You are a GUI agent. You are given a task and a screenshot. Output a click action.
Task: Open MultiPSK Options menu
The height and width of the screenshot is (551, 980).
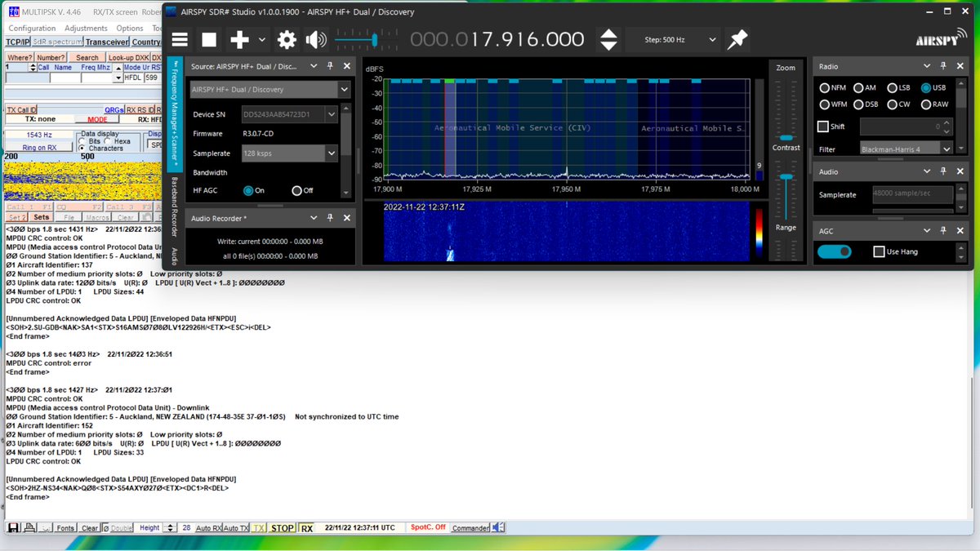click(130, 28)
